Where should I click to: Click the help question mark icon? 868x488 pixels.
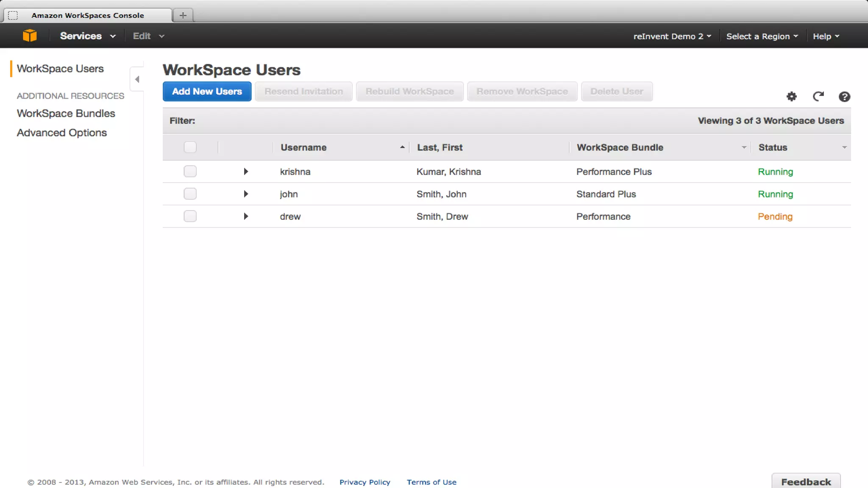tap(844, 97)
